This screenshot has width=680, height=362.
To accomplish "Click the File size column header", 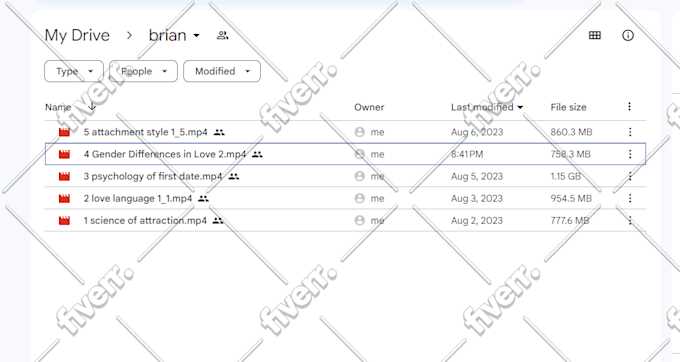I will 568,107.
